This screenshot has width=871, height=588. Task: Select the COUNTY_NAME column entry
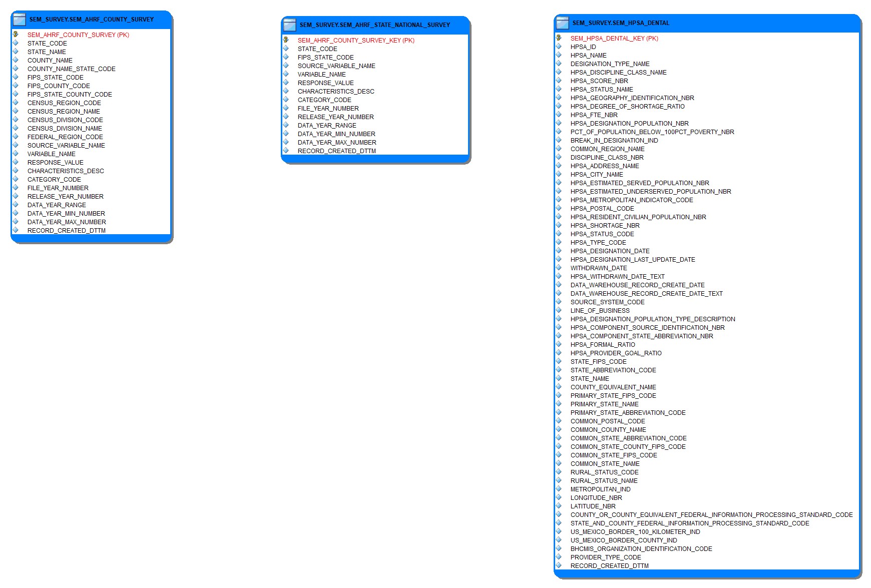[50, 60]
